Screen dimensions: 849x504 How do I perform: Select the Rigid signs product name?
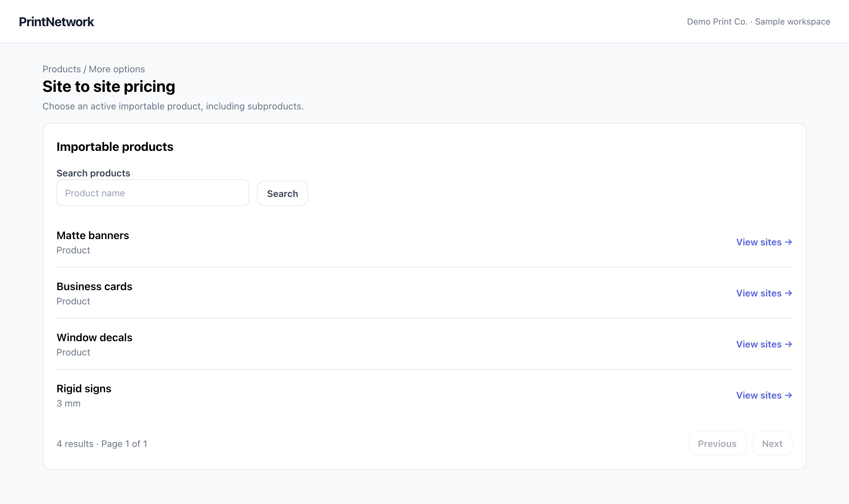(84, 389)
